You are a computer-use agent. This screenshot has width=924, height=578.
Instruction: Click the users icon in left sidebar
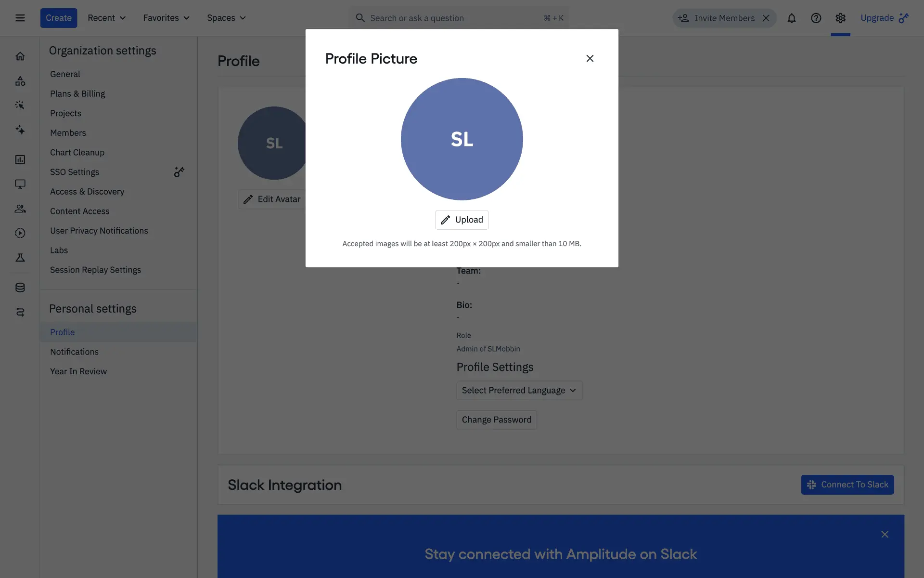click(20, 209)
